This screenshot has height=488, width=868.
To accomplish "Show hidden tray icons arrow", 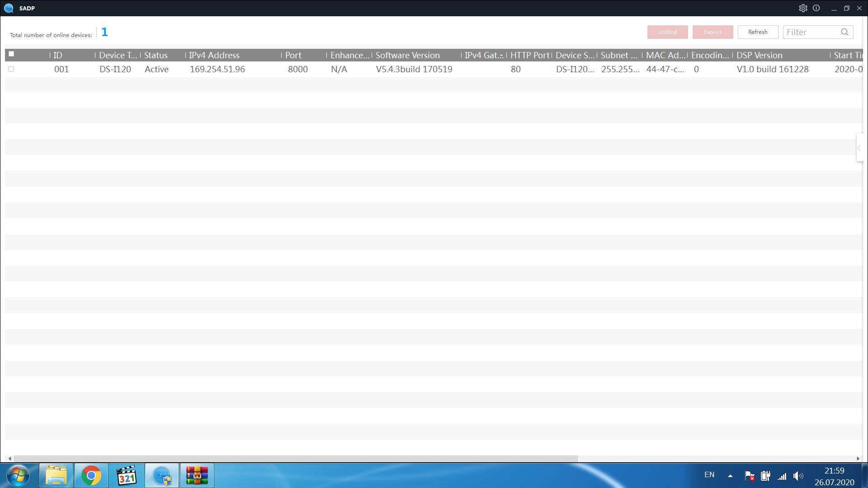I will tap(730, 476).
